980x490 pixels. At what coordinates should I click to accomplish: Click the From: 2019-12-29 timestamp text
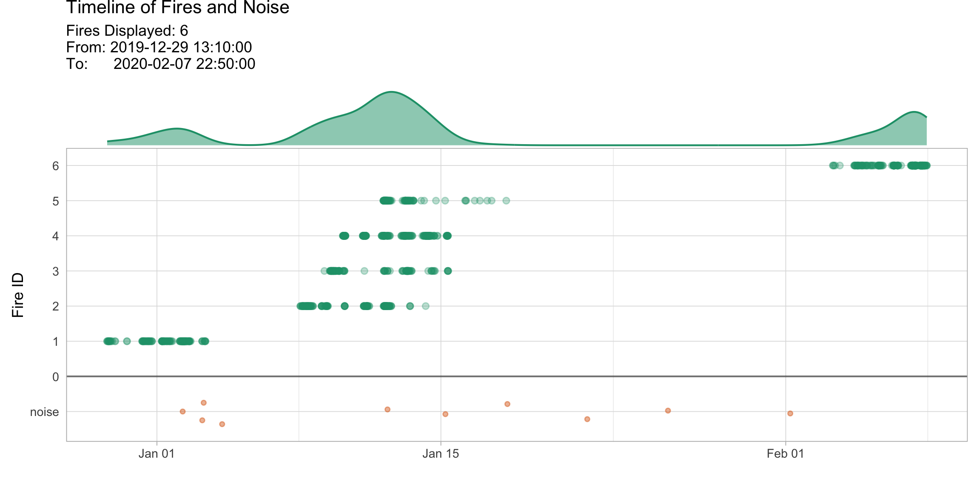[159, 48]
